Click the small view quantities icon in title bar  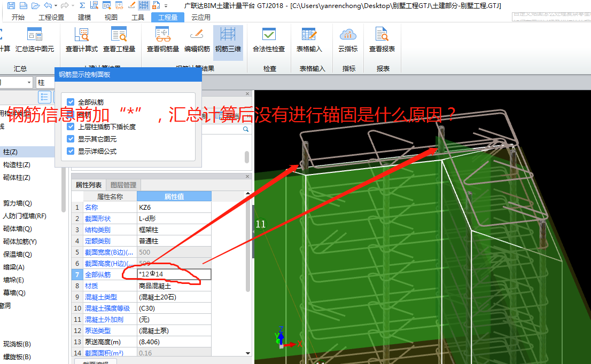pyautogui.click(x=107, y=6)
